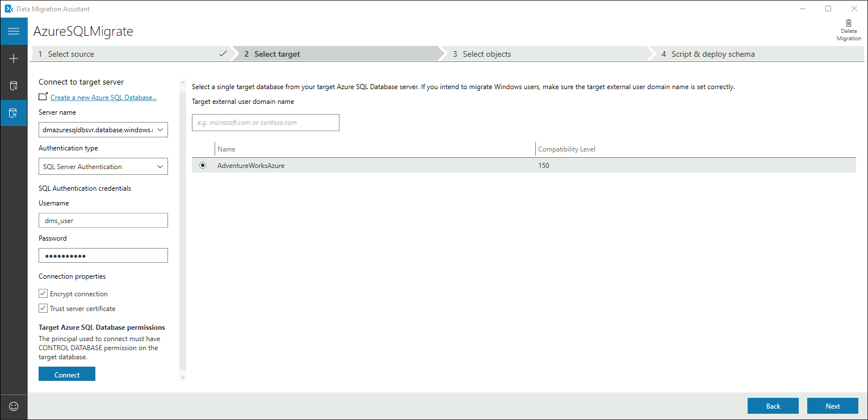Click the Back button
Viewport: 868px width, 420px height.
click(773, 406)
